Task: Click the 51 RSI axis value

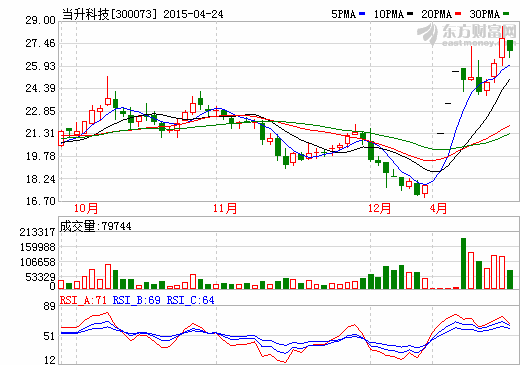Action: click(49, 336)
